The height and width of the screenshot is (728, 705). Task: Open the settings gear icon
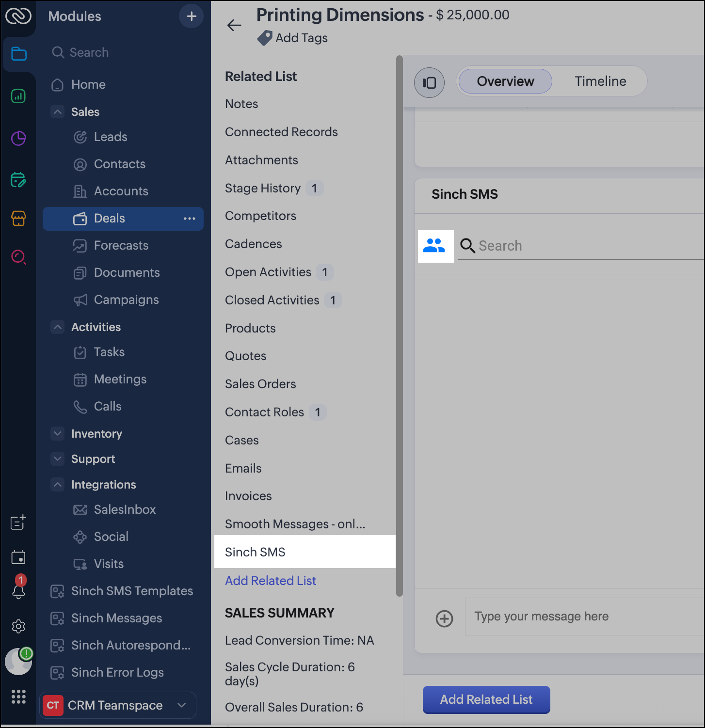(x=18, y=626)
